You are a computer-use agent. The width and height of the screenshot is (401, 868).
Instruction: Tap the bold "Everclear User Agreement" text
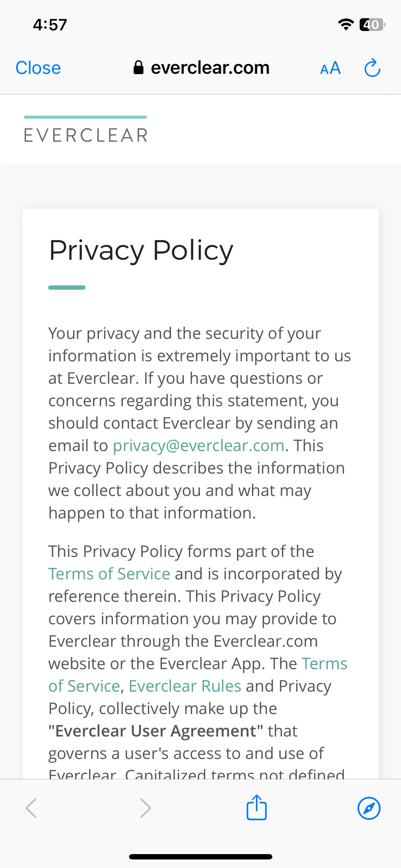point(156,731)
